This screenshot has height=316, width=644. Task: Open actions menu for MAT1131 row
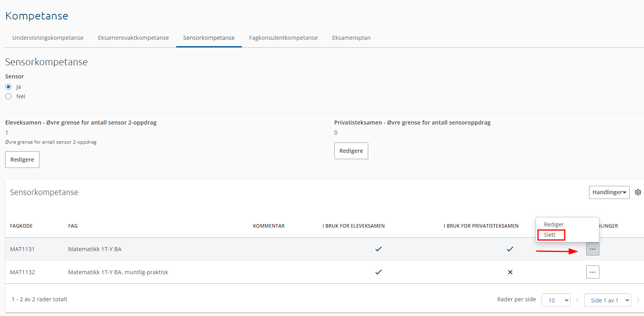tap(593, 249)
